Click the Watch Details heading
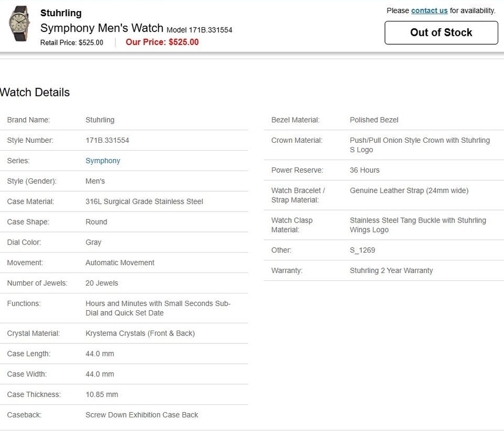The width and height of the screenshot is (504, 431). (35, 92)
